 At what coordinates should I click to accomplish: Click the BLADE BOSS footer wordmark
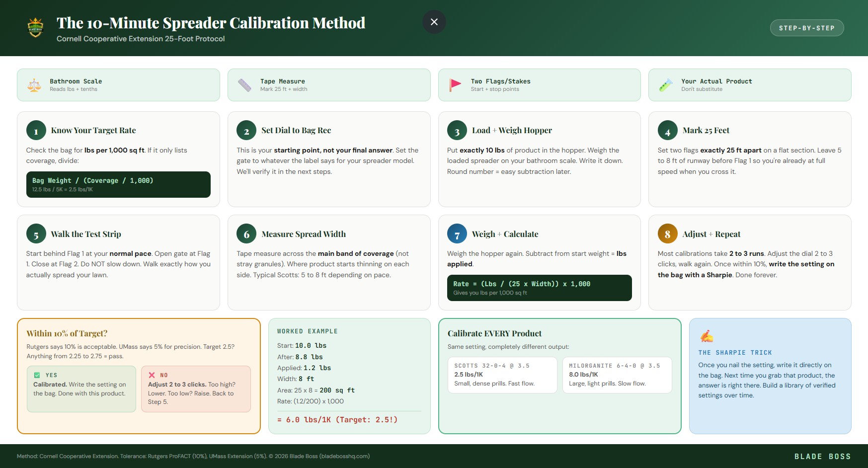[822, 456]
